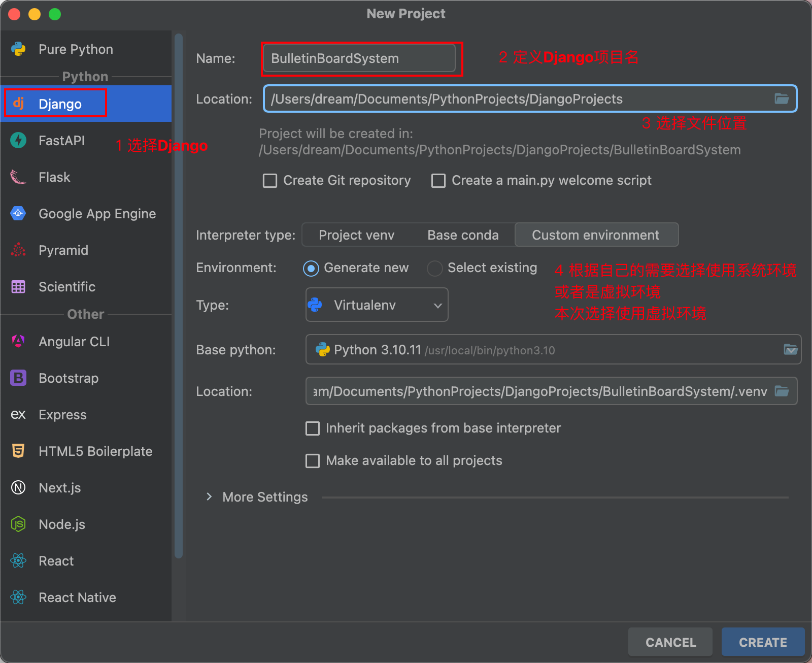Pick the Pyramid project icon

pos(18,250)
